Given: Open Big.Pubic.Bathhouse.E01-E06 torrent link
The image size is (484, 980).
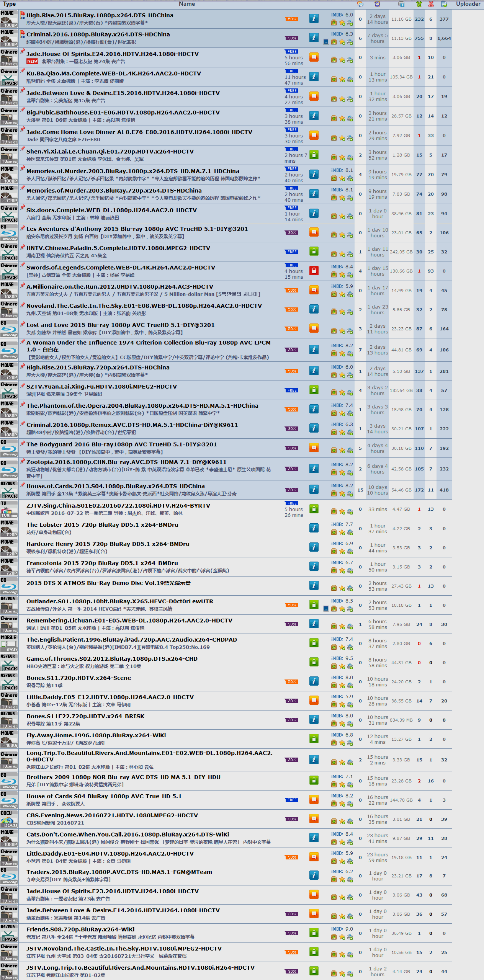Looking at the screenshot, I should [x=123, y=113].
